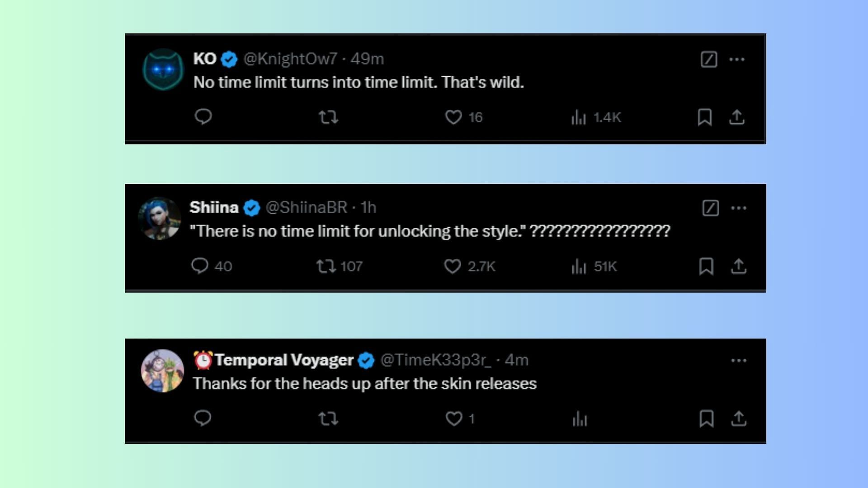Bookmark Temporal Voyager's tweet

click(707, 419)
